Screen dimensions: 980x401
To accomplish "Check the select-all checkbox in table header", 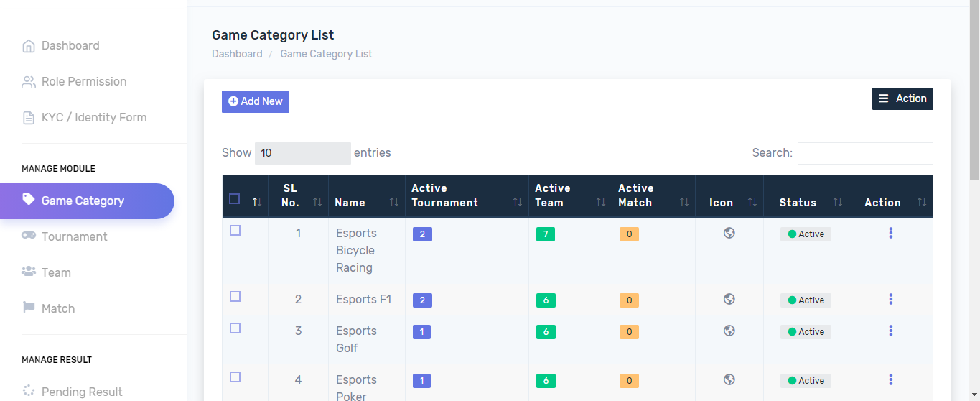I will (234, 199).
